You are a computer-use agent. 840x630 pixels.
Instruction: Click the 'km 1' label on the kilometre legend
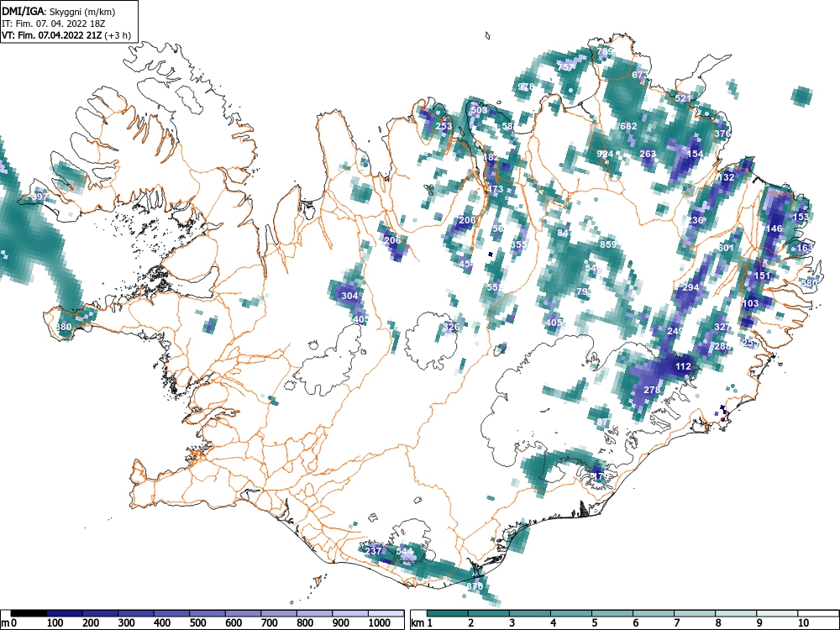(423, 623)
